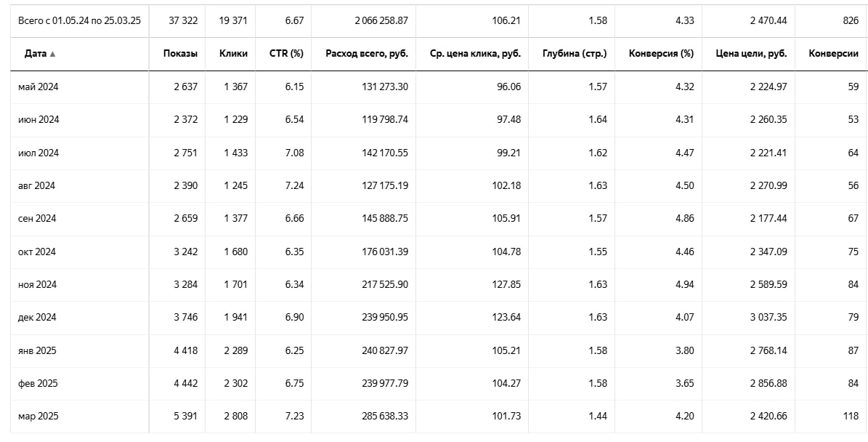
Task: Select the янв 2025 date cell
Action: tap(37, 350)
